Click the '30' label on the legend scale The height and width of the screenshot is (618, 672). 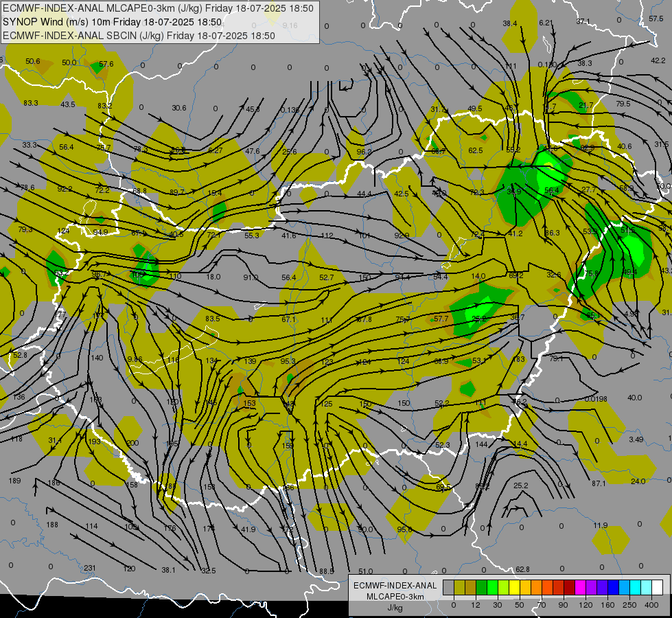coord(497,605)
